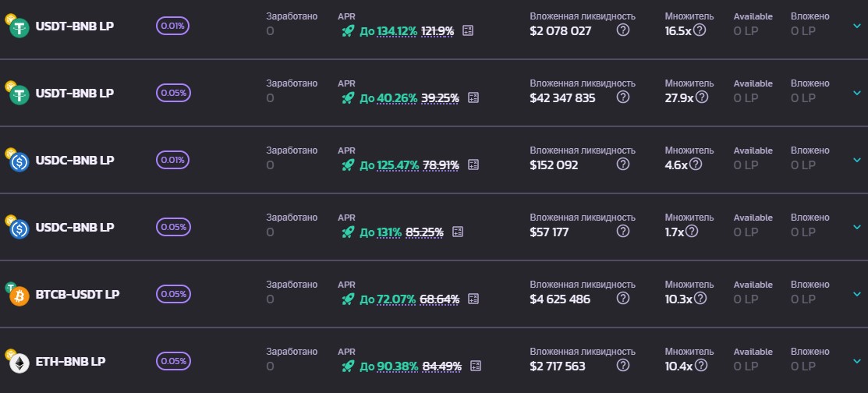Click the 0.05% fee badge on ETH-BNB
The image size is (868, 393).
[x=173, y=361]
